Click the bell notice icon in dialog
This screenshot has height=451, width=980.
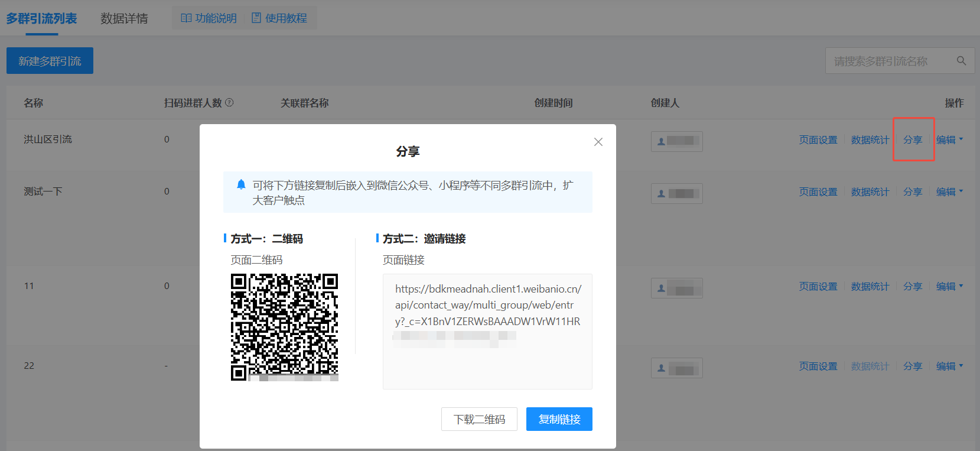tap(241, 184)
